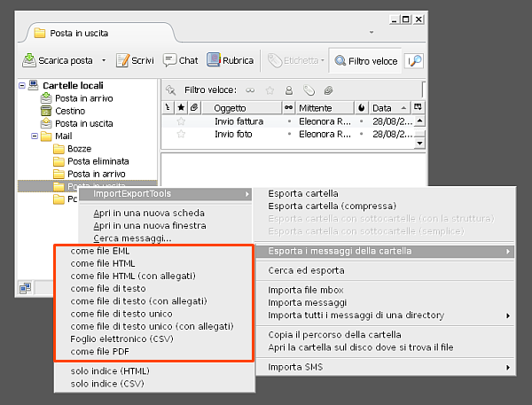The image size is (532, 405).
Task: Sort by the Mittente column
Action: click(x=325, y=107)
